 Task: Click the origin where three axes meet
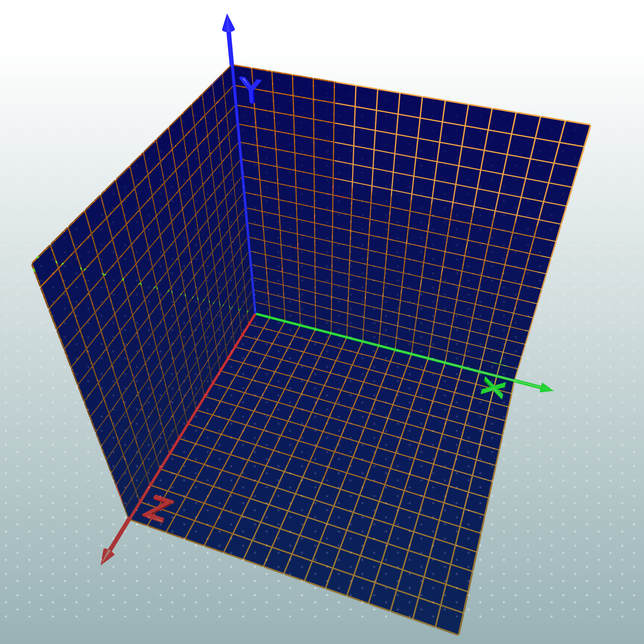click(x=256, y=314)
